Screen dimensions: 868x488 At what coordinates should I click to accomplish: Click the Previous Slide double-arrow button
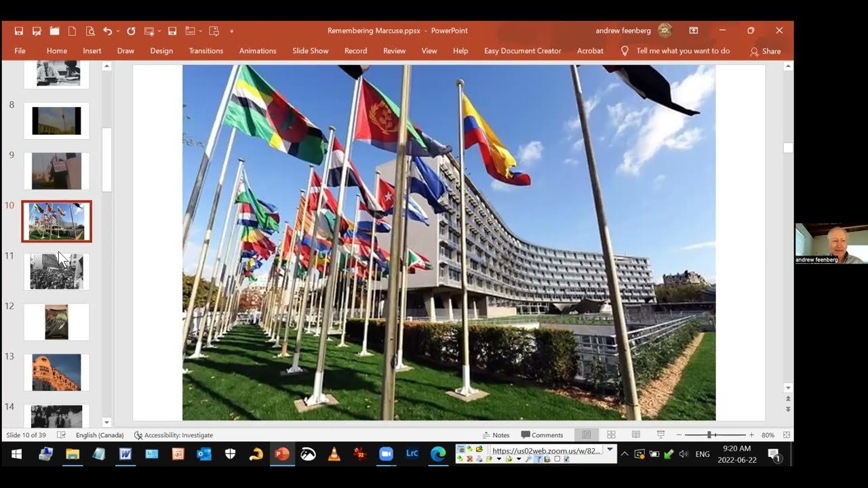(x=787, y=399)
